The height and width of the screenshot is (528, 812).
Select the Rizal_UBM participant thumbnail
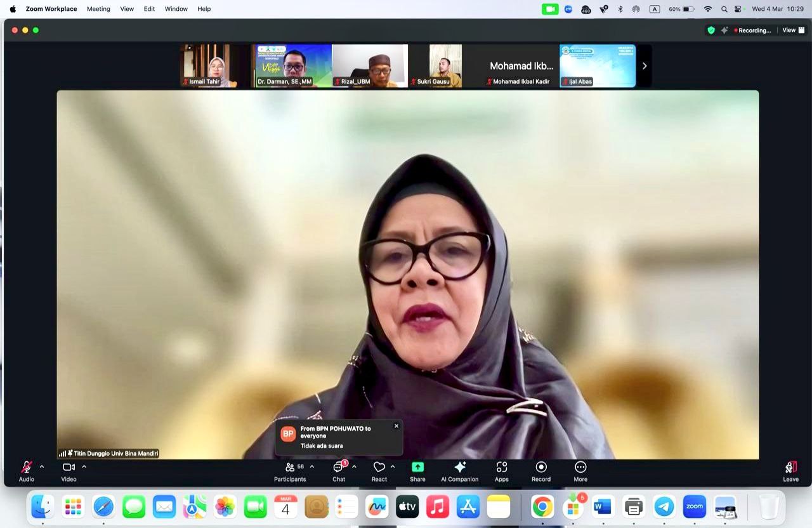[370, 65]
